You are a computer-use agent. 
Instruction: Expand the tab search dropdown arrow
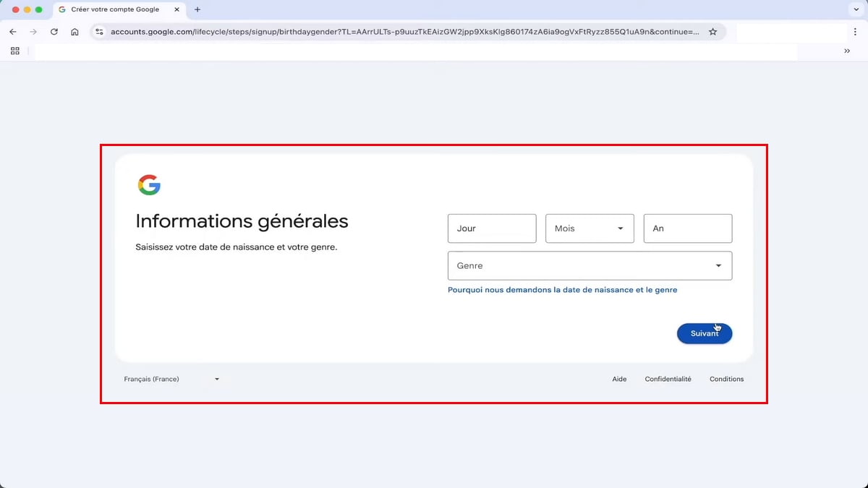tap(856, 9)
